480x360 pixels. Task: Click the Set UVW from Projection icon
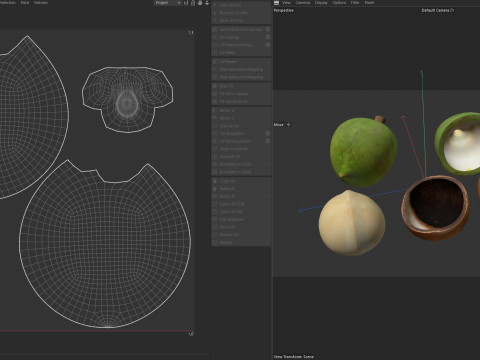tap(215, 29)
